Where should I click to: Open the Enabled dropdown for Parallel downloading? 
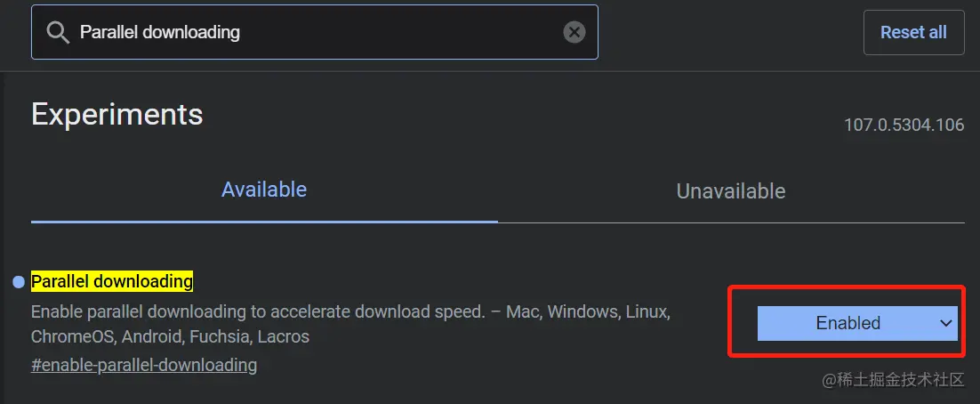(x=856, y=324)
